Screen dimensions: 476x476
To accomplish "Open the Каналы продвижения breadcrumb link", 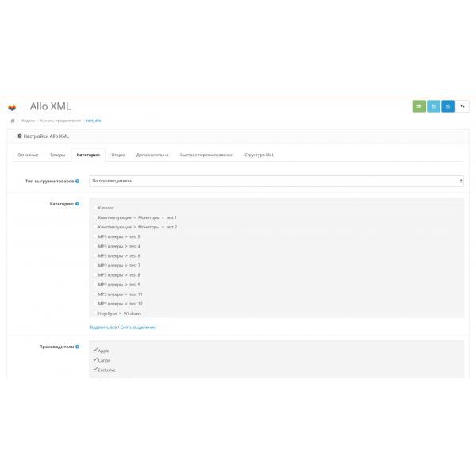I will (x=60, y=121).
